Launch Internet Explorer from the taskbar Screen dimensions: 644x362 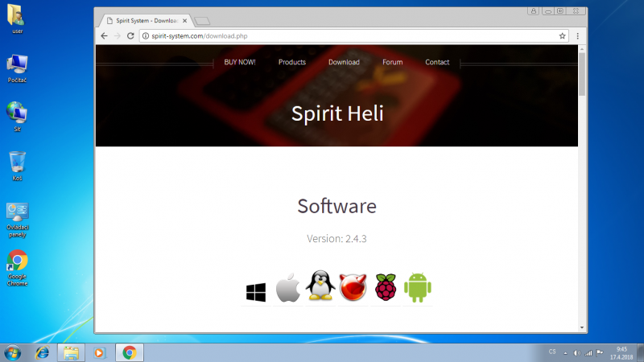pyautogui.click(x=43, y=352)
